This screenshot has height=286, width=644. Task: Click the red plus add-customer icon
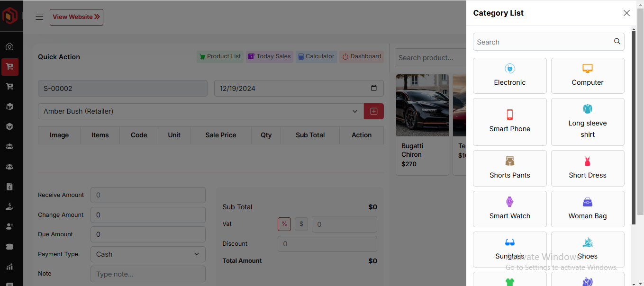click(x=373, y=111)
